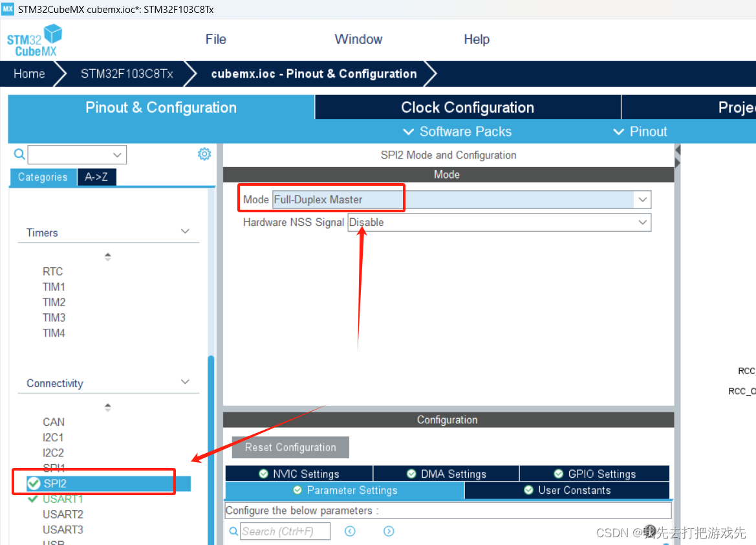
Task: Collapse the mode panel with splitter arrows
Action: (678, 157)
